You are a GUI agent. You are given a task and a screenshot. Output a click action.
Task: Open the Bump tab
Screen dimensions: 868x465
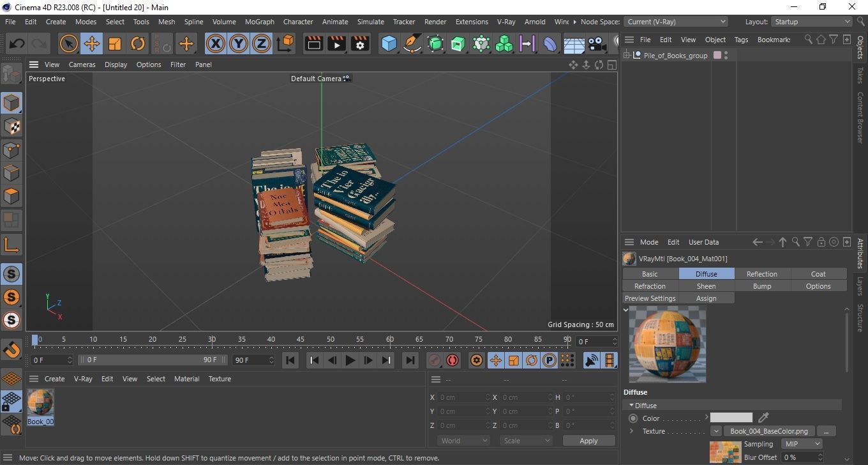pyautogui.click(x=762, y=286)
